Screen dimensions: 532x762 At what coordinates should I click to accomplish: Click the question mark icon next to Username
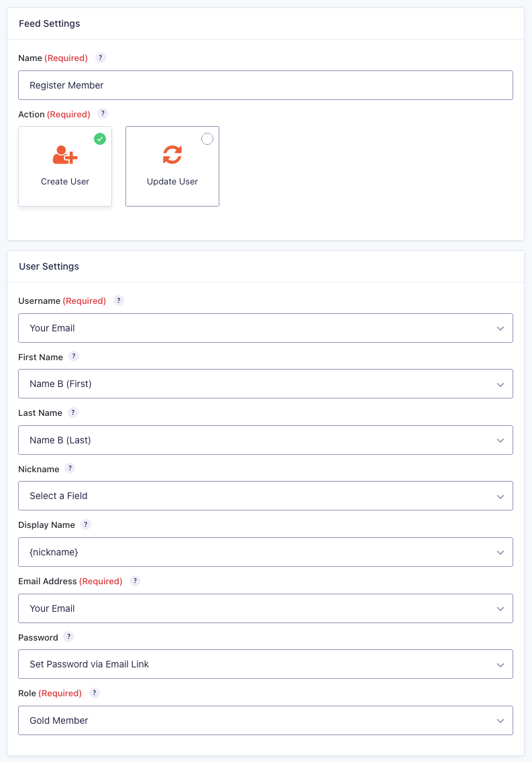pyautogui.click(x=119, y=301)
